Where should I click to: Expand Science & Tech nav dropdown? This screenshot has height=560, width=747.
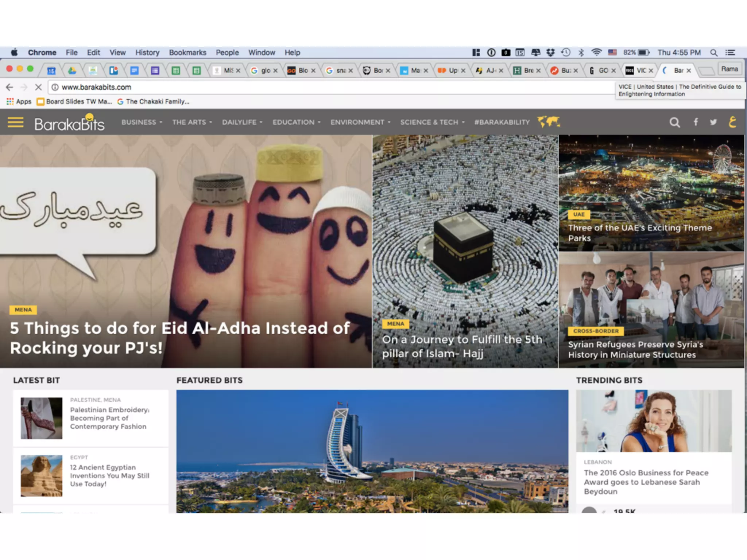click(432, 122)
